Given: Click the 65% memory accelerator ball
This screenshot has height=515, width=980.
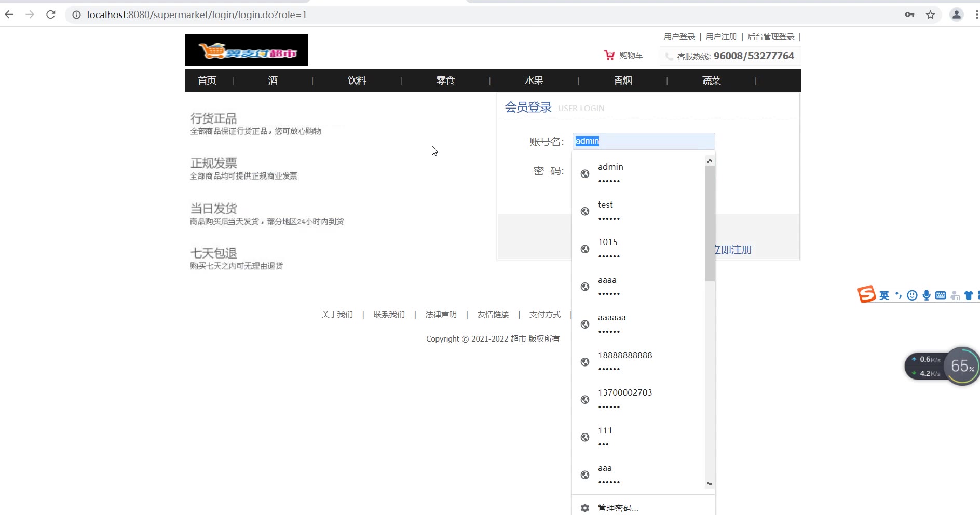Looking at the screenshot, I should (962, 366).
